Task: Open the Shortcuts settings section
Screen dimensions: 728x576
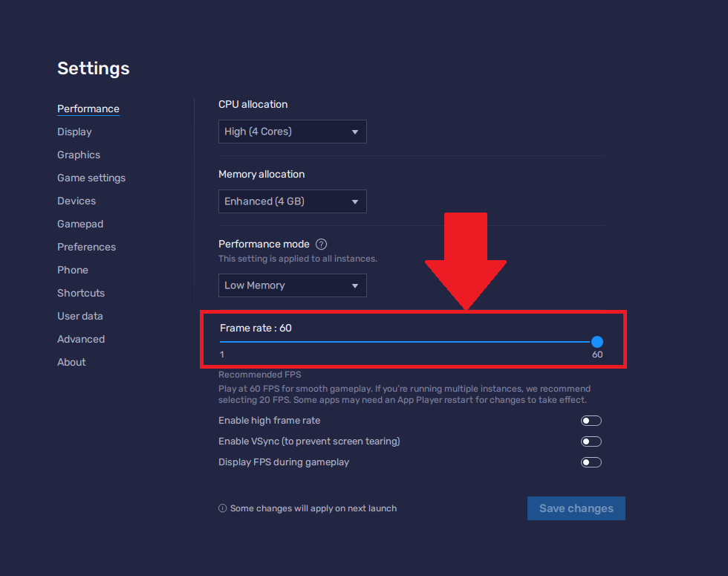Action: [80, 293]
